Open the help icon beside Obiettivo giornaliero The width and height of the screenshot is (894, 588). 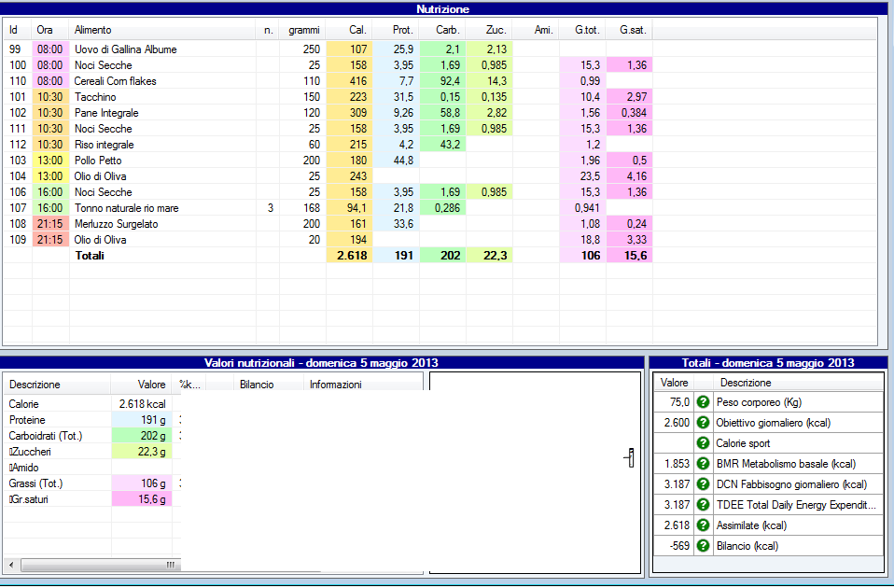(703, 423)
